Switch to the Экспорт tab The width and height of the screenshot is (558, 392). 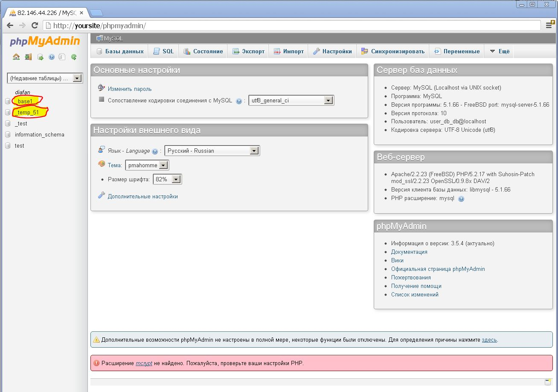point(248,51)
